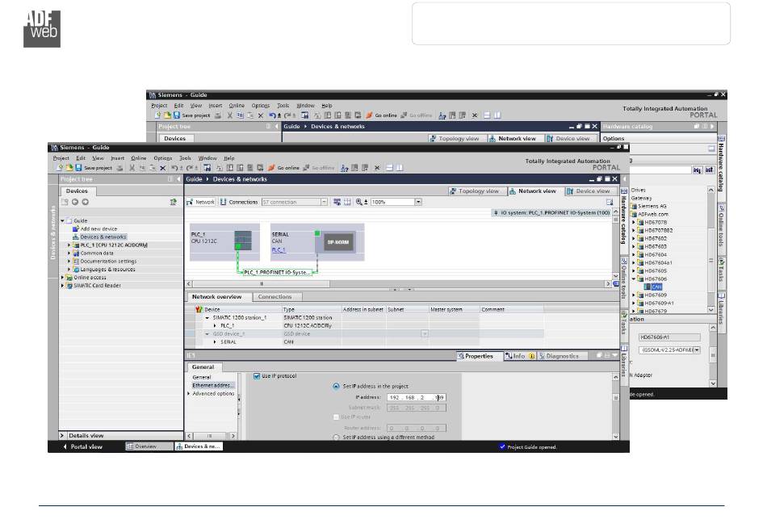
Task: Expand Advanced options in the properties navigation
Action: [x=189, y=394]
